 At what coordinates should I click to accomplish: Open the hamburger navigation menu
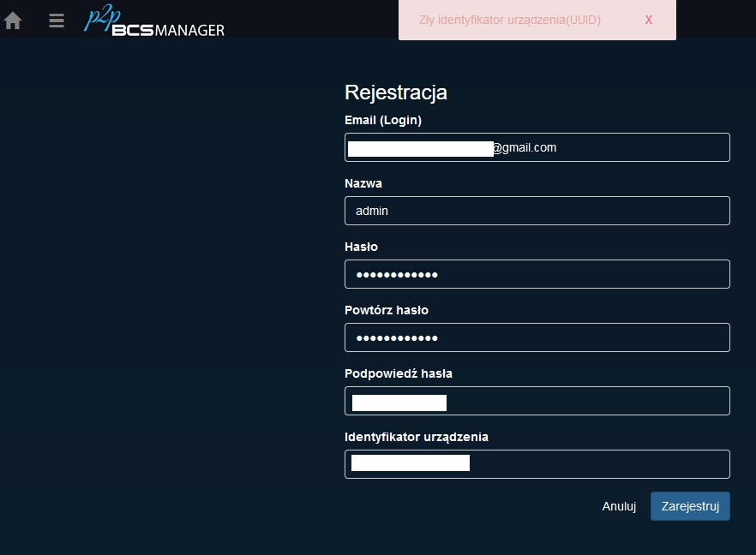pos(56,21)
